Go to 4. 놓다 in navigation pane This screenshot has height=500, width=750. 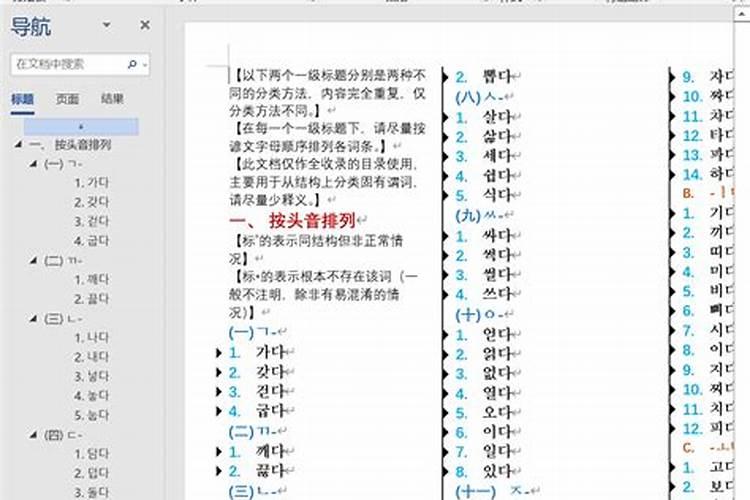[x=91, y=396]
